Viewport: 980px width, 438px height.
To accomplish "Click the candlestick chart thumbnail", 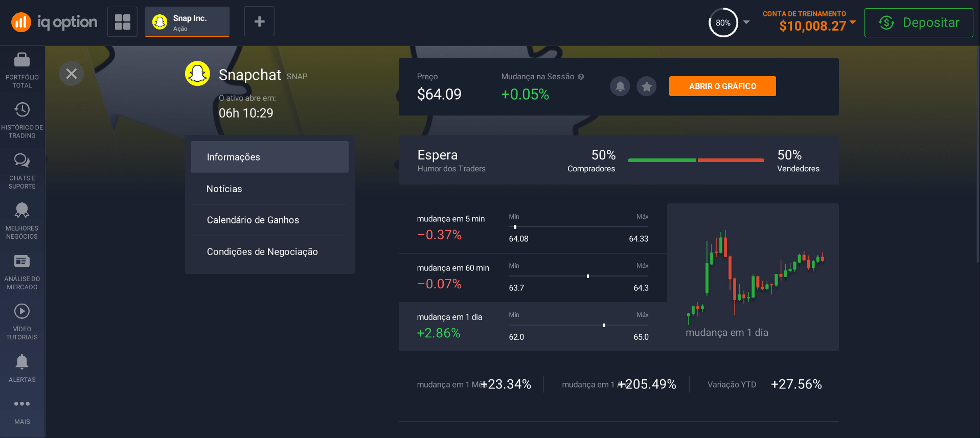I will tap(753, 277).
